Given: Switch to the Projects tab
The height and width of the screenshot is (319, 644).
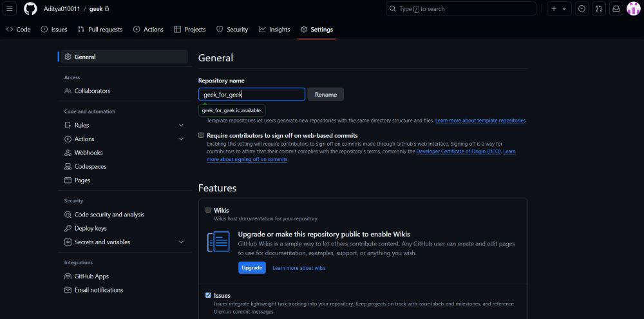Looking at the screenshot, I should pyautogui.click(x=190, y=29).
